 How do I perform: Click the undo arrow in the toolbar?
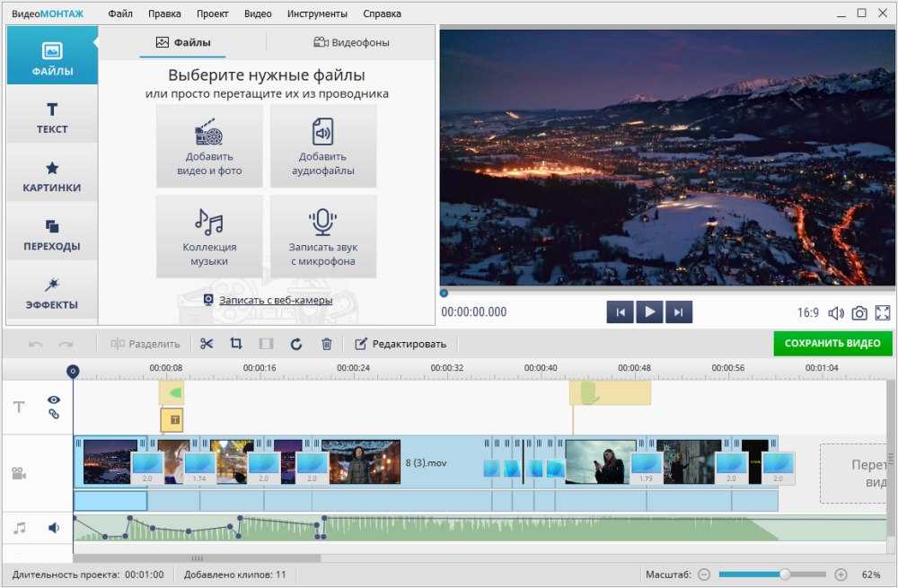coord(36,344)
